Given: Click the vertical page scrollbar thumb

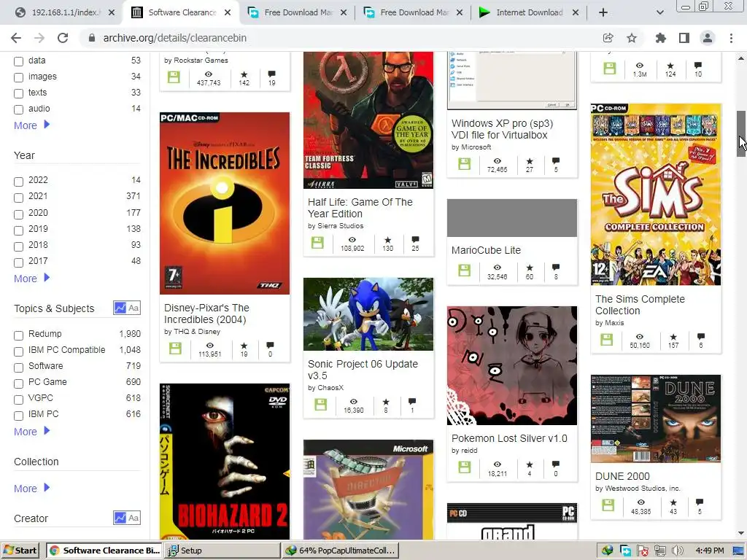Looking at the screenshot, I should point(741,133).
